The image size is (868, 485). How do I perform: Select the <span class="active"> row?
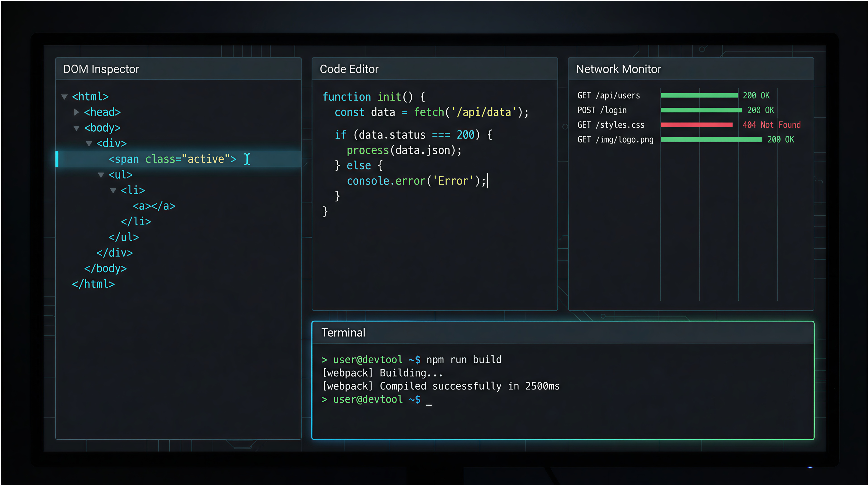[178, 159]
